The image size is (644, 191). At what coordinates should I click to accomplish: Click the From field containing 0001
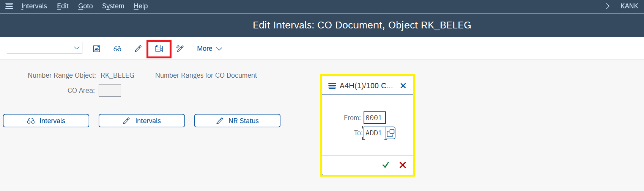tap(375, 118)
